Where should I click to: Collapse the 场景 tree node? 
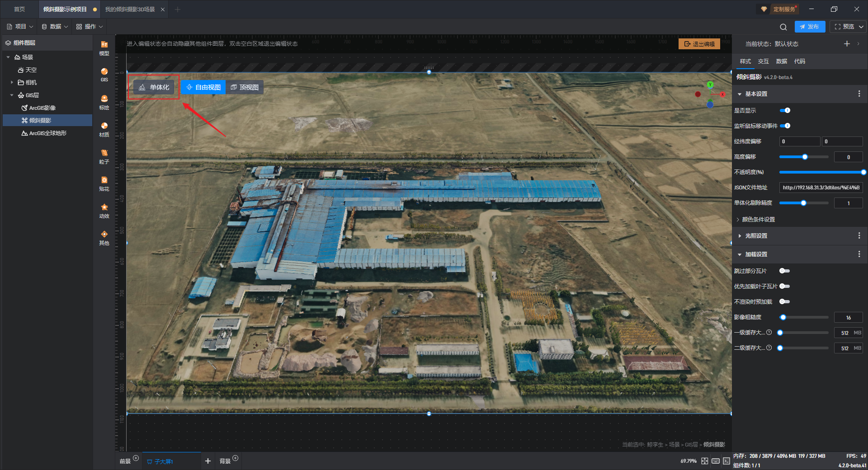coord(8,57)
